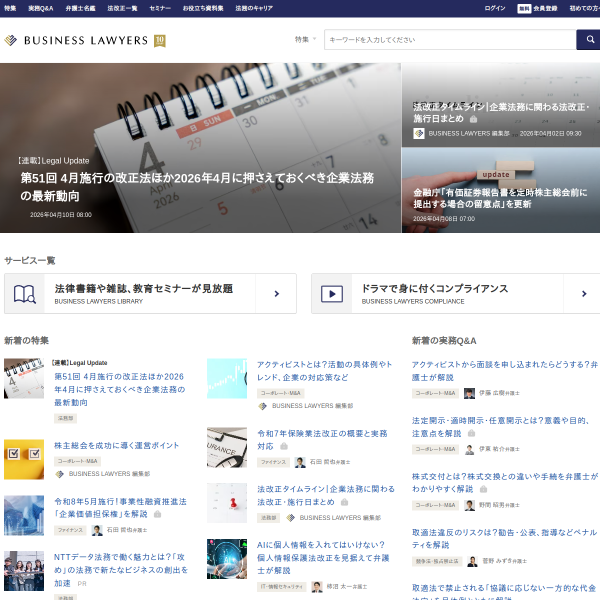Screen dimensions: 600x600
Task: Open article 株主総会を成功に導く運営ポイント
Action: pyautogui.click(x=116, y=445)
